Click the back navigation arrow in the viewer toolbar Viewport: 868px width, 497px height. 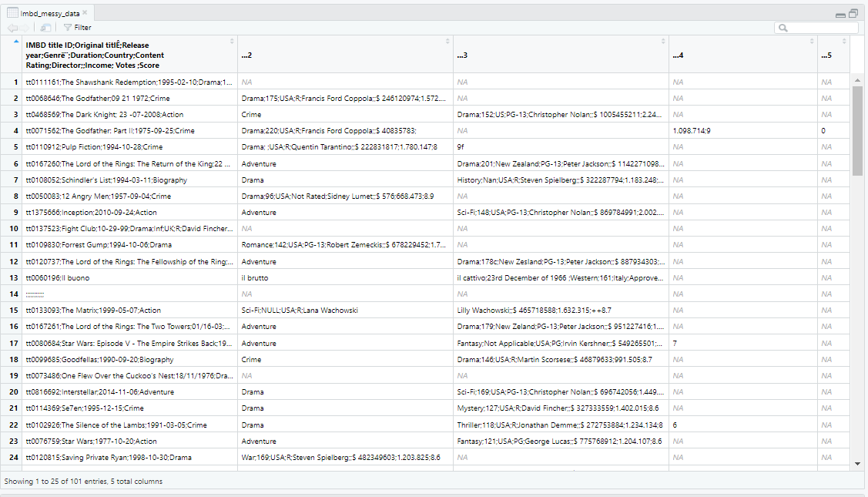coord(12,27)
